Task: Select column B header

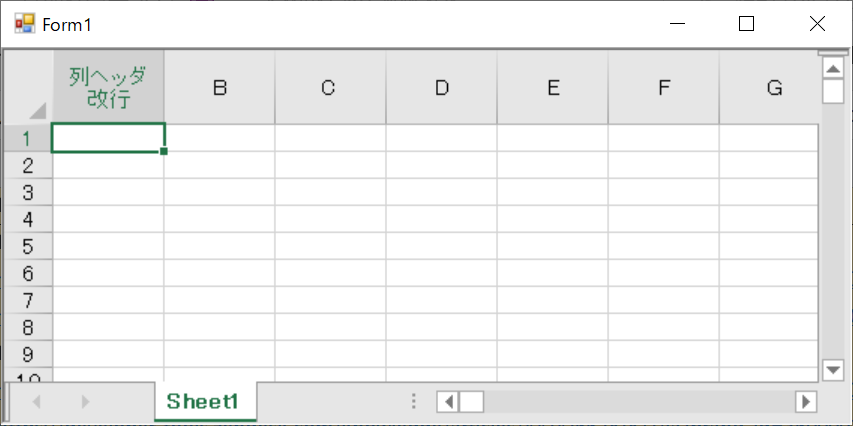Action: pos(219,87)
